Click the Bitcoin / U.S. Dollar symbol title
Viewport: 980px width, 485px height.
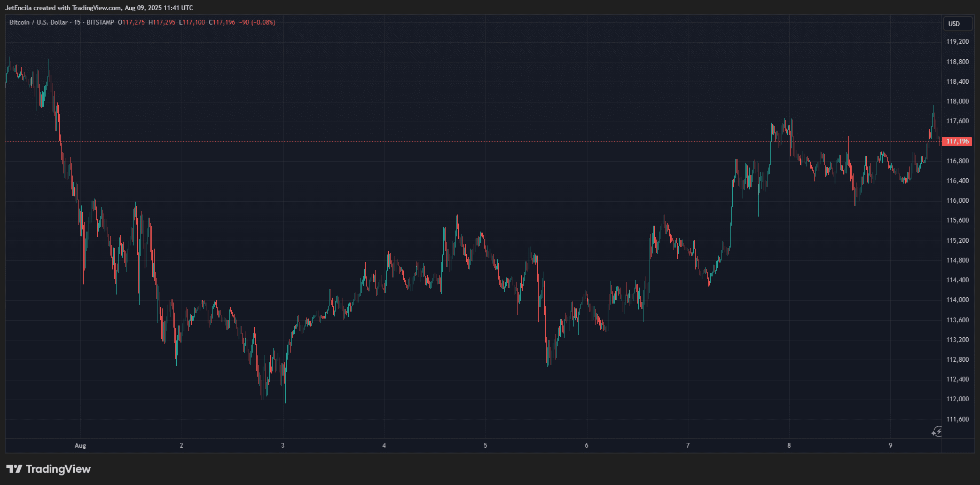tap(38, 22)
